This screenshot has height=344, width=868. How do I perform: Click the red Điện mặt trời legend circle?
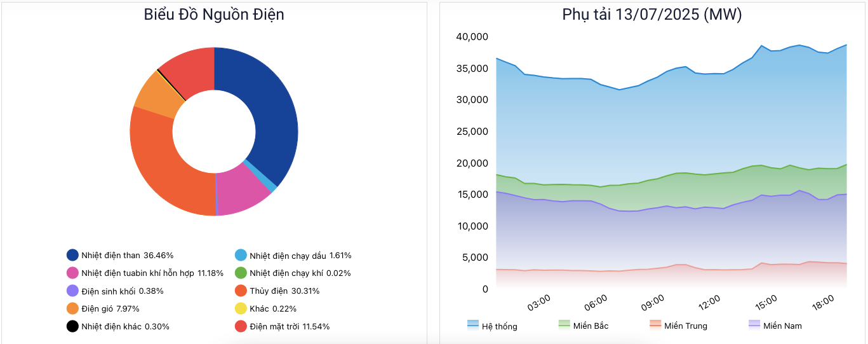241,326
